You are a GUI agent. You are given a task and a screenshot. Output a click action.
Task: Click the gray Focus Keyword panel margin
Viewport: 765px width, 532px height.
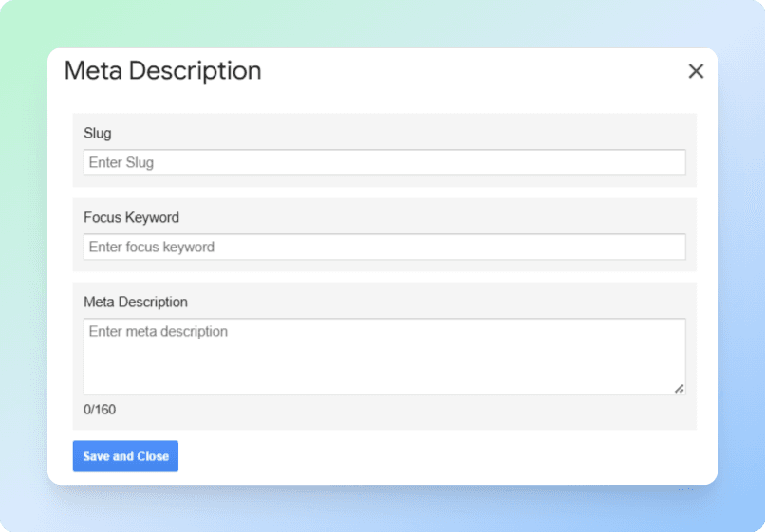click(x=475, y=215)
